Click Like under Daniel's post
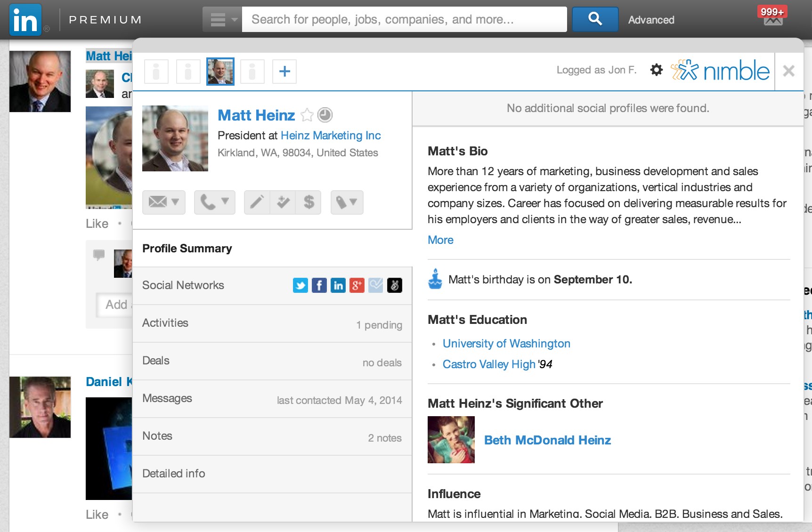 click(97, 515)
